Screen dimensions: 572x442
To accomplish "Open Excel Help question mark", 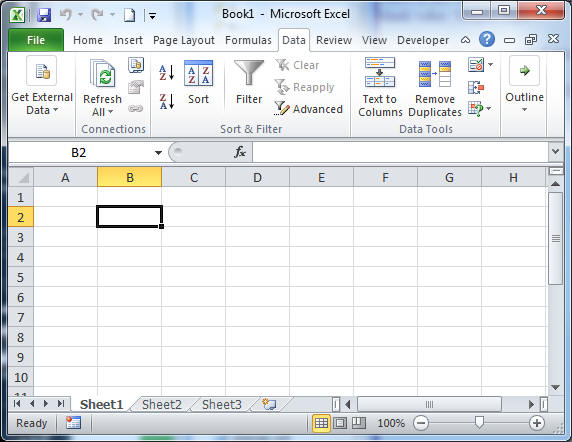I will (487, 39).
